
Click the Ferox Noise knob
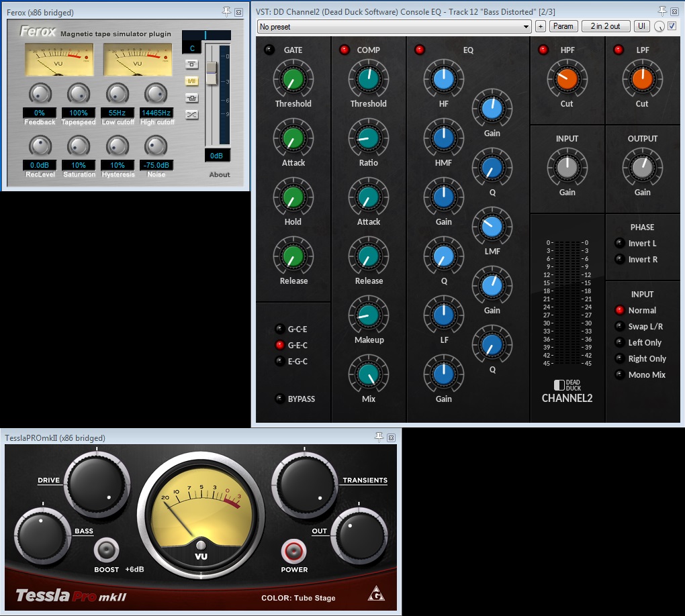tap(156, 146)
